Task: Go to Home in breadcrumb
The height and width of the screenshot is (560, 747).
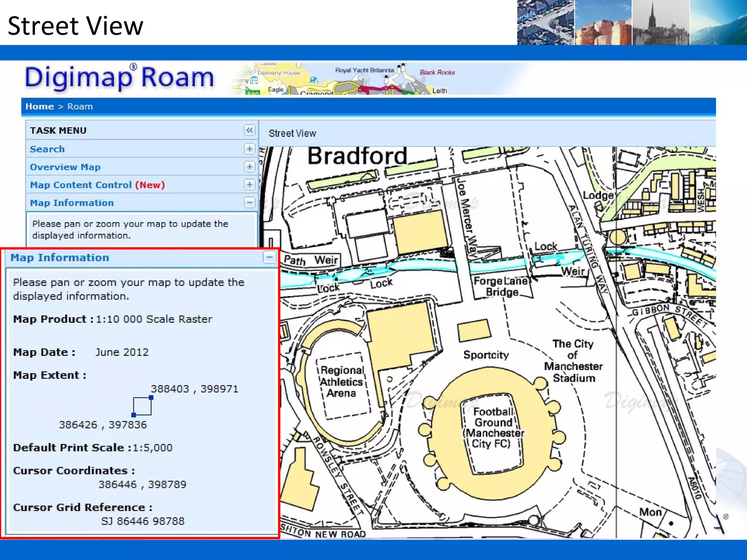Action: [39, 106]
